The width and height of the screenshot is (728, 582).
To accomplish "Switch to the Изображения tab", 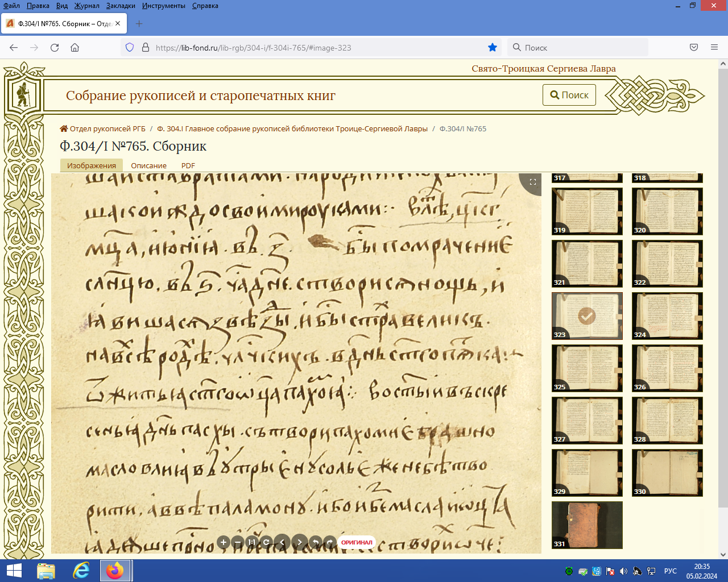I will pos(92,165).
